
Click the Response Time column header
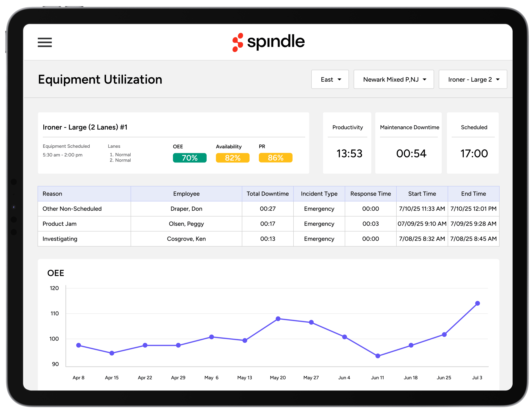tap(371, 194)
